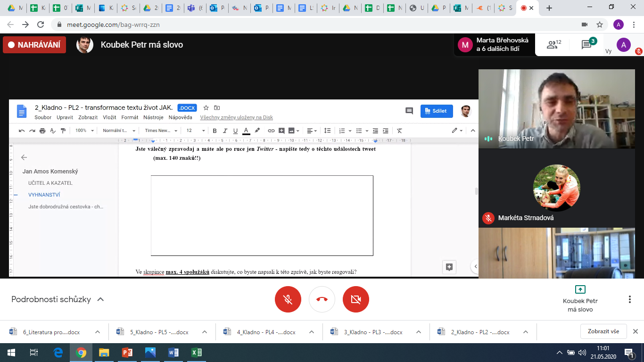Show the participants list icon
This screenshot has height=362, width=644.
[x=552, y=45]
